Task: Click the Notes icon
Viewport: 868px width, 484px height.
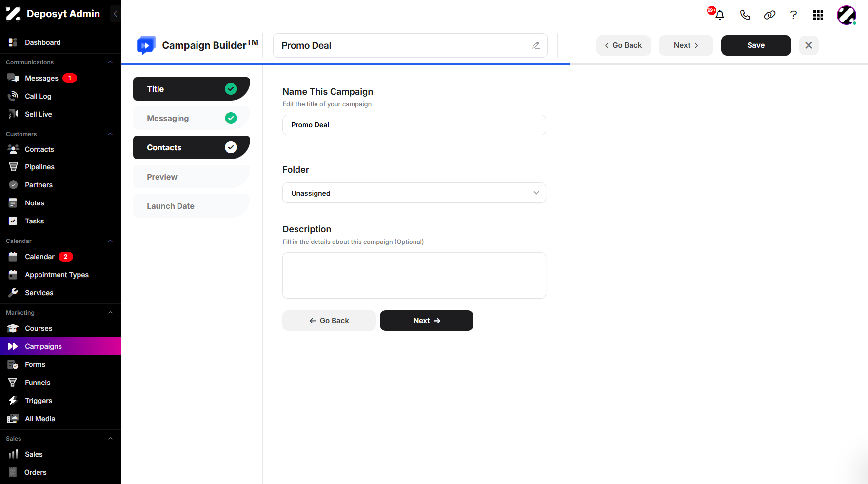Action: pyautogui.click(x=13, y=203)
